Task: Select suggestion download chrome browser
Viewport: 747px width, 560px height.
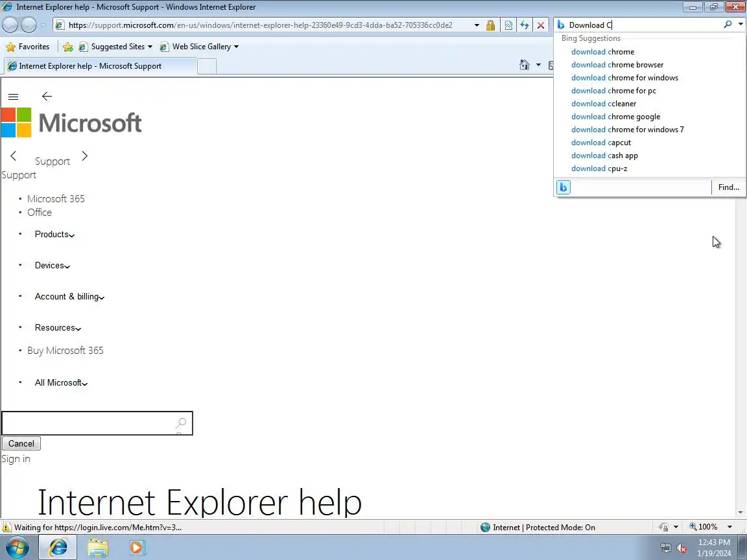Action: (x=617, y=65)
